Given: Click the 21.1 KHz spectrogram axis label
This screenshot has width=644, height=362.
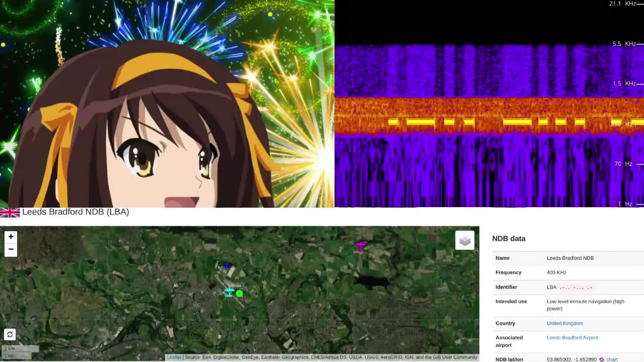Looking at the screenshot, I should (623, 4).
